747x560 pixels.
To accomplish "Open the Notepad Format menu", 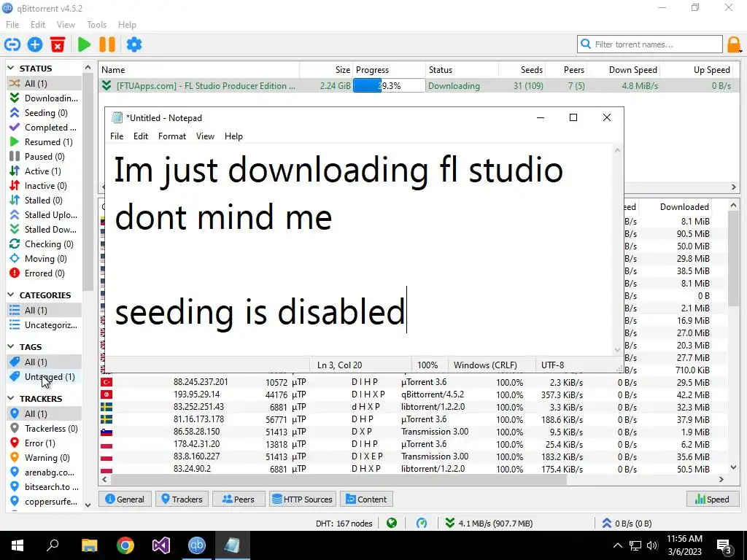I will coord(172,136).
